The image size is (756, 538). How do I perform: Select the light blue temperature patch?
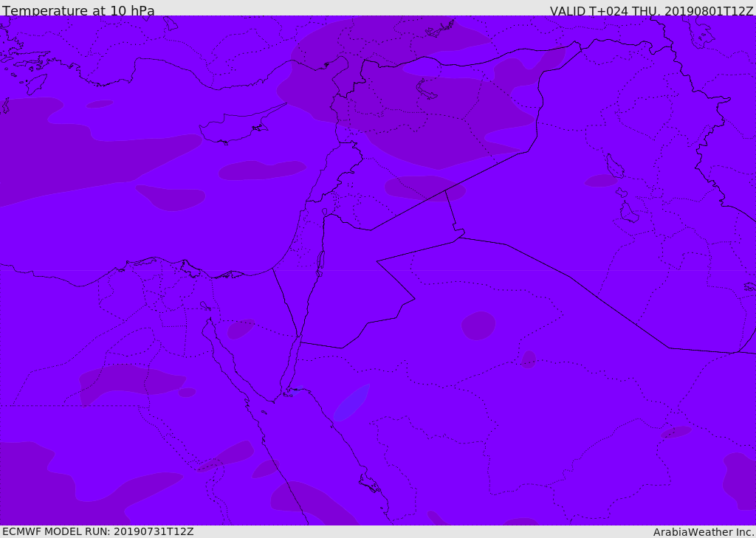click(x=351, y=402)
